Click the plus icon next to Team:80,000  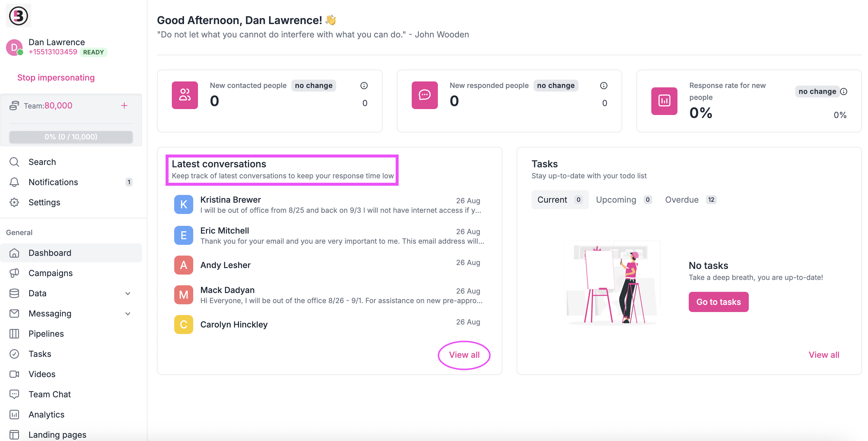[124, 105]
